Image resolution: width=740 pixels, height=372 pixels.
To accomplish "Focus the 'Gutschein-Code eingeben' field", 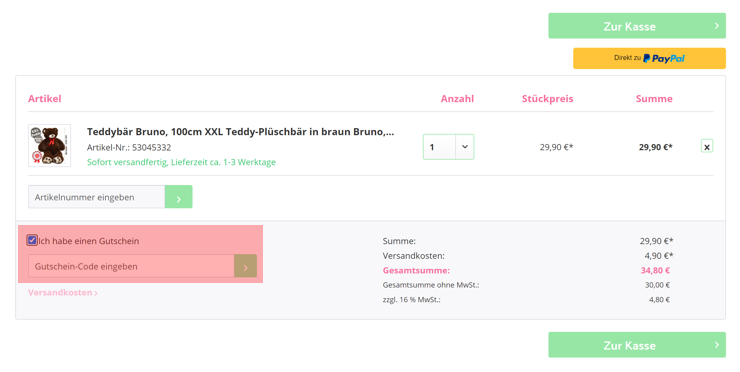I will tap(131, 266).
